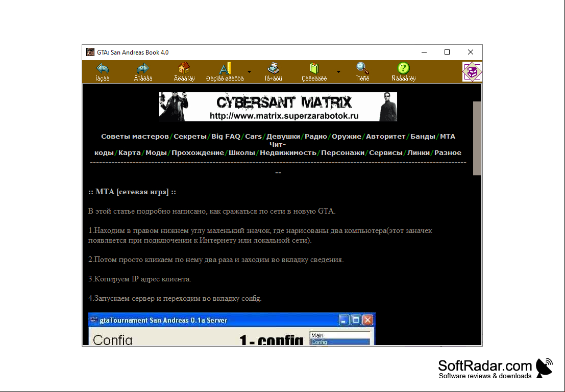Click step '3.Копируем IP адрес клиента.'
This screenshot has width=565, height=392.
(140, 279)
